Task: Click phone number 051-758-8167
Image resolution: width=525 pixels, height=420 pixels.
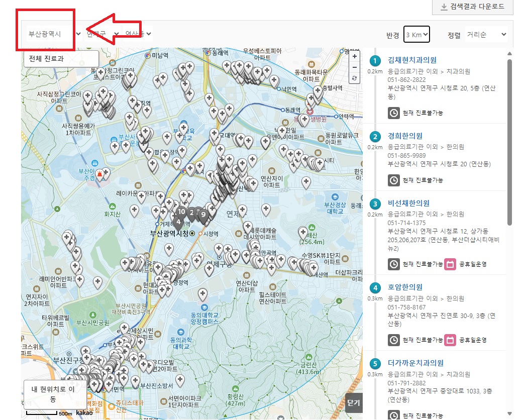Action: click(x=406, y=307)
